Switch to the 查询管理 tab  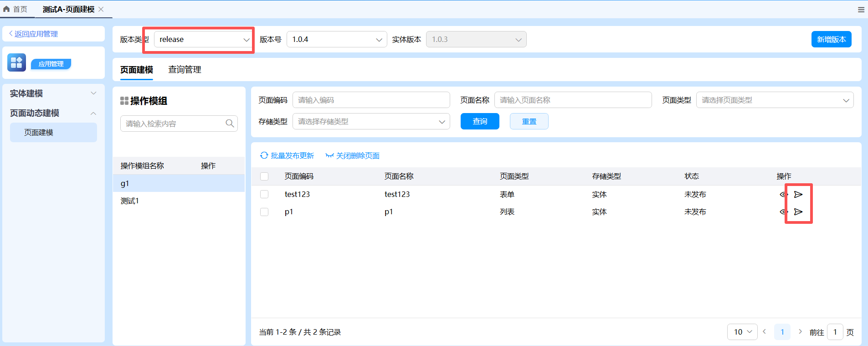coord(185,70)
